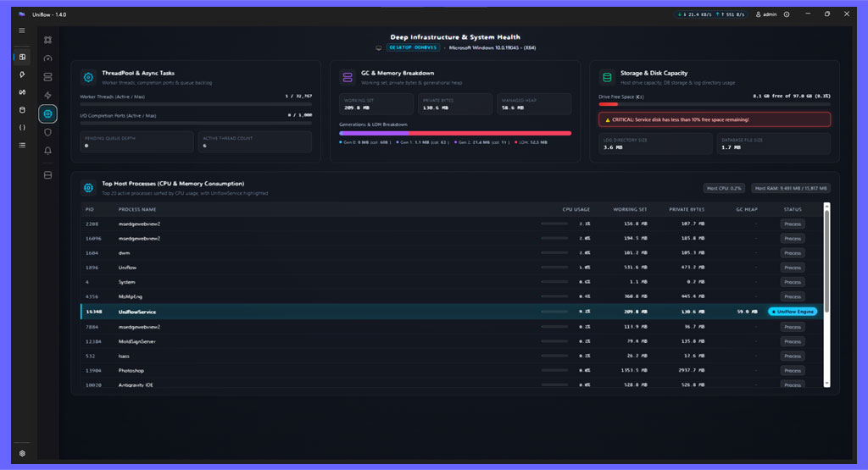Screen dimensions: 868x470
Task: Open the database cylinder icon in the left rail
Action: [x=22, y=110]
